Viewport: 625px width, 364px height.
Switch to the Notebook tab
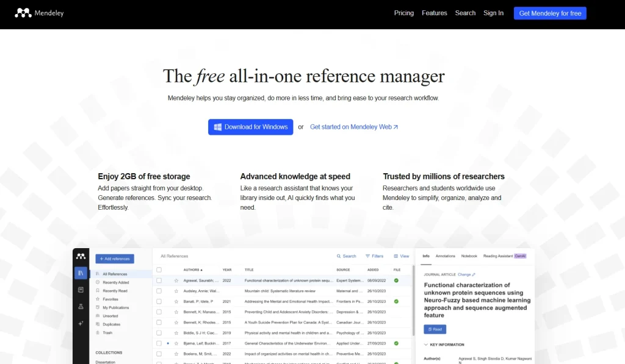tap(469, 256)
